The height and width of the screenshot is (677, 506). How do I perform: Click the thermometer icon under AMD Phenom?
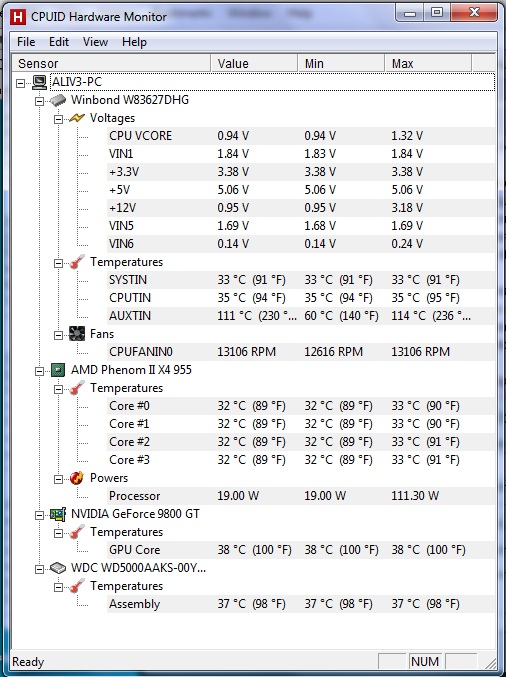click(77, 388)
